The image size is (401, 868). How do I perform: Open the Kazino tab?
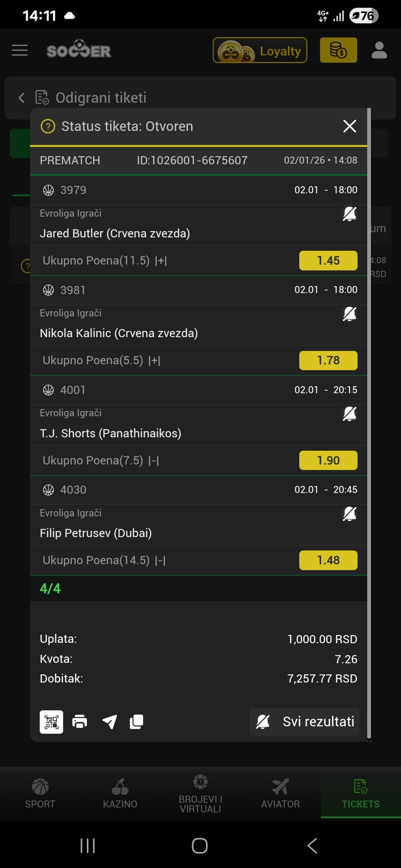click(120, 793)
